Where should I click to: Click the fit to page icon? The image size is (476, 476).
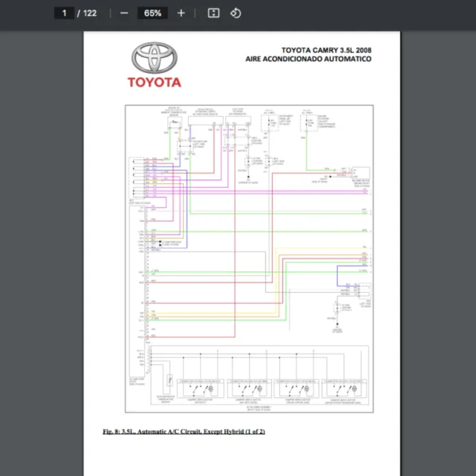[213, 13]
